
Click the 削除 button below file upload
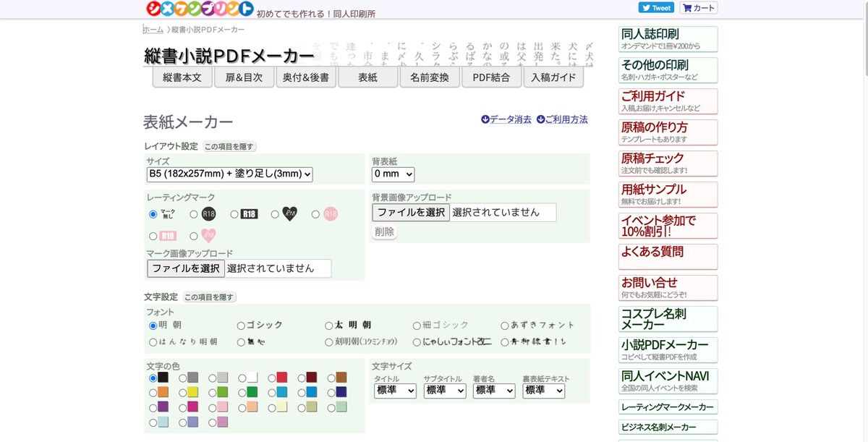tap(384, 231)
